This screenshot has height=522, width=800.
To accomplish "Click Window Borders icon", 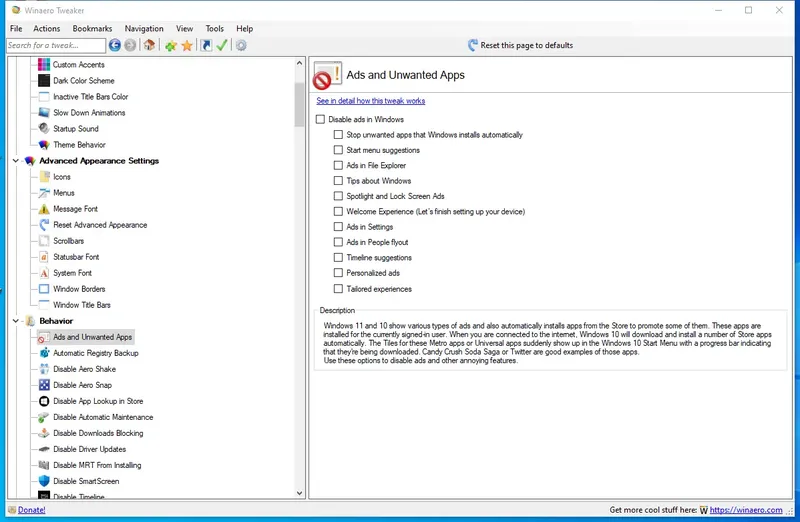I will (44, 289).
